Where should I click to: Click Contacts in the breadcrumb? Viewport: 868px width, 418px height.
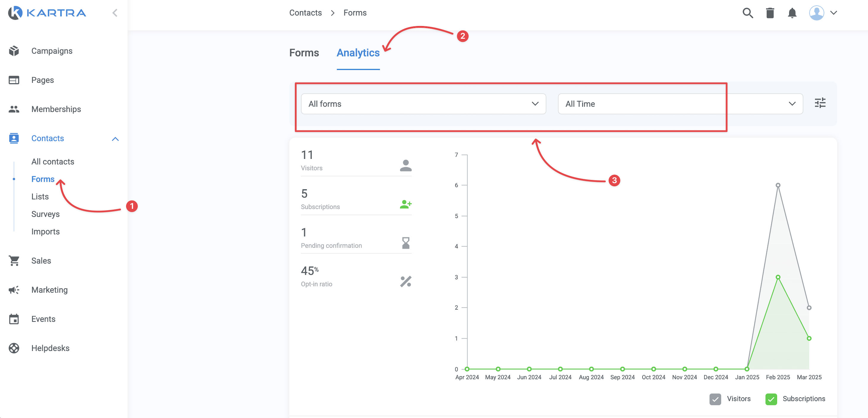tap(305, 13)
